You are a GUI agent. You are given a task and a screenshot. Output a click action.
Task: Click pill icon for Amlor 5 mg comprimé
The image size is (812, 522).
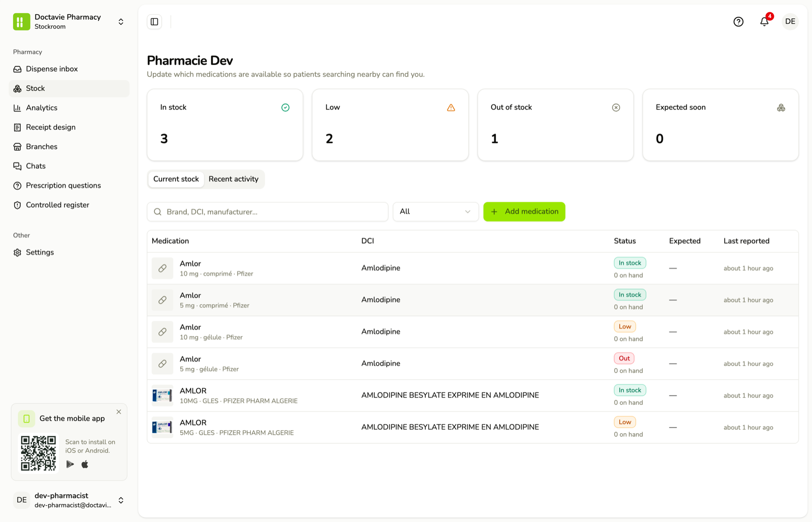(162, 300)
